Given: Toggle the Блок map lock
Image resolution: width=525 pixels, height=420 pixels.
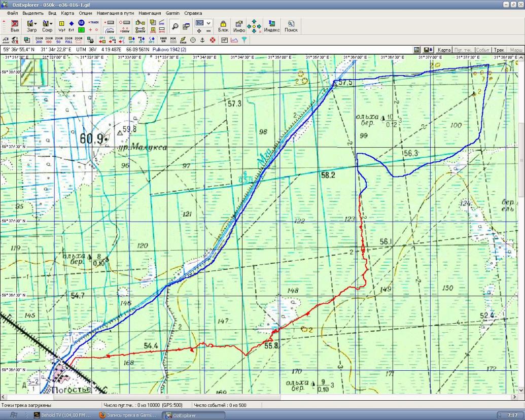Looking at the screenshot, I should click(x=223, y=26).
